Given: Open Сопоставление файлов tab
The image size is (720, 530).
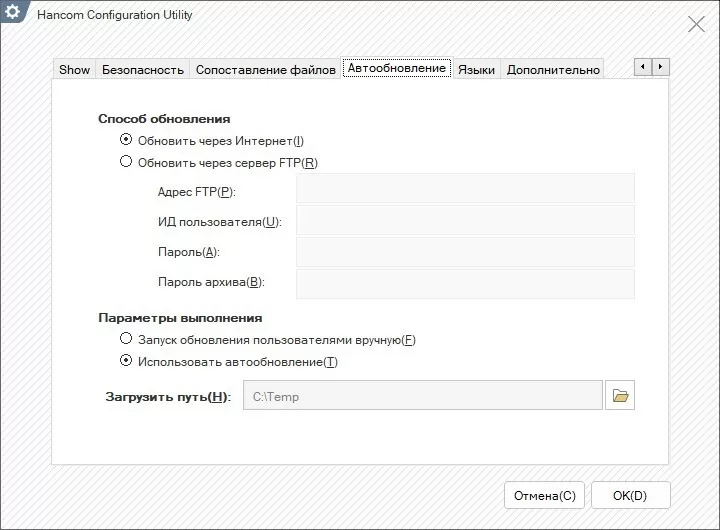Looking at the screenshot, I should 265,69.
